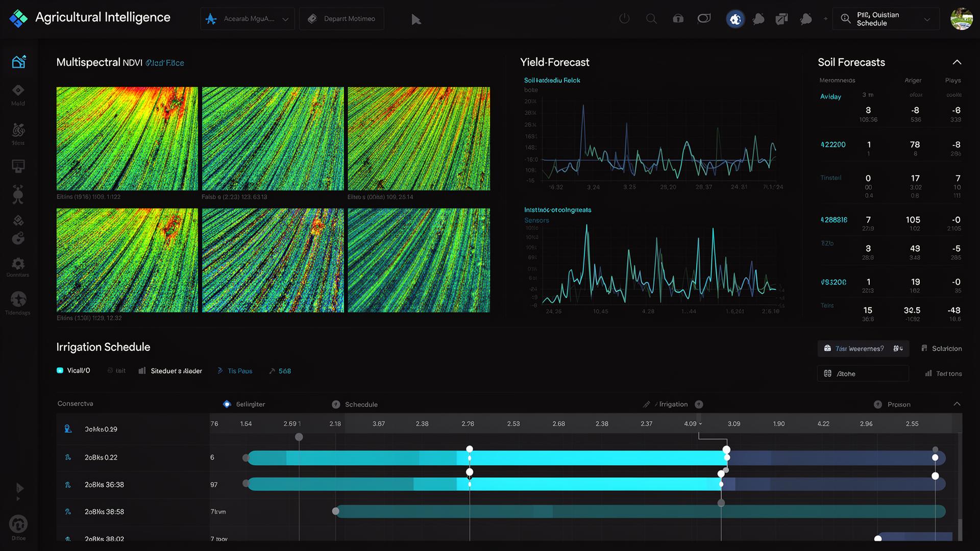Image resolution: width=980 pixels, height=551 pixels.
Task: Click the home dashboard icon in sidebar
Action: tap(18, 62)
